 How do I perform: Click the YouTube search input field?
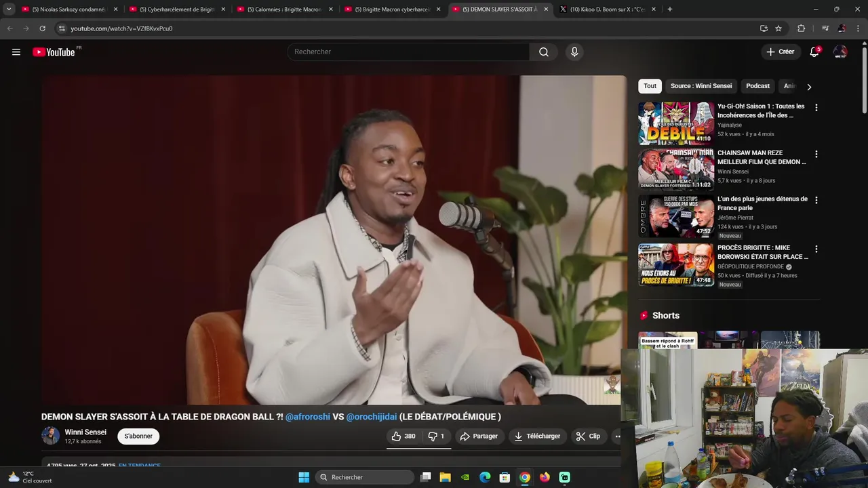click(x=408, y=52)
